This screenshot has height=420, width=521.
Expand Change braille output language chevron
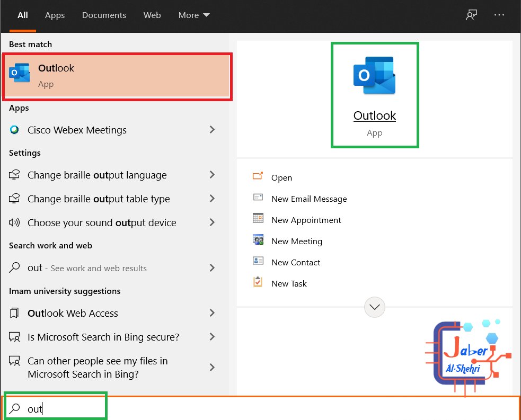coord(212,175)
